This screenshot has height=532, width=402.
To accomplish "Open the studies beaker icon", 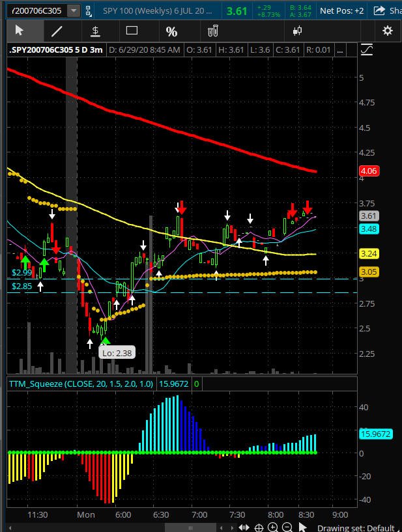I will pyautogui.click(x=212, y=31).
